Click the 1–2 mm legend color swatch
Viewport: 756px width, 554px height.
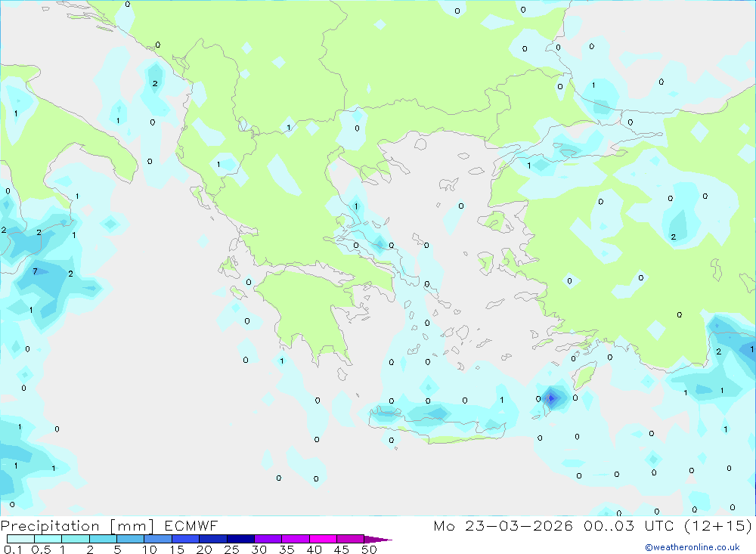pos(76,539)
